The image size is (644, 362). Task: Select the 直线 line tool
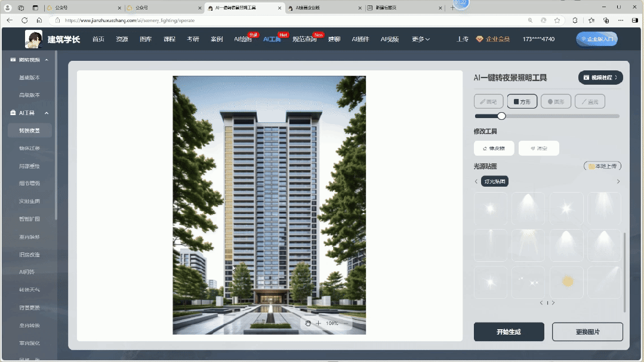point(590,101)
